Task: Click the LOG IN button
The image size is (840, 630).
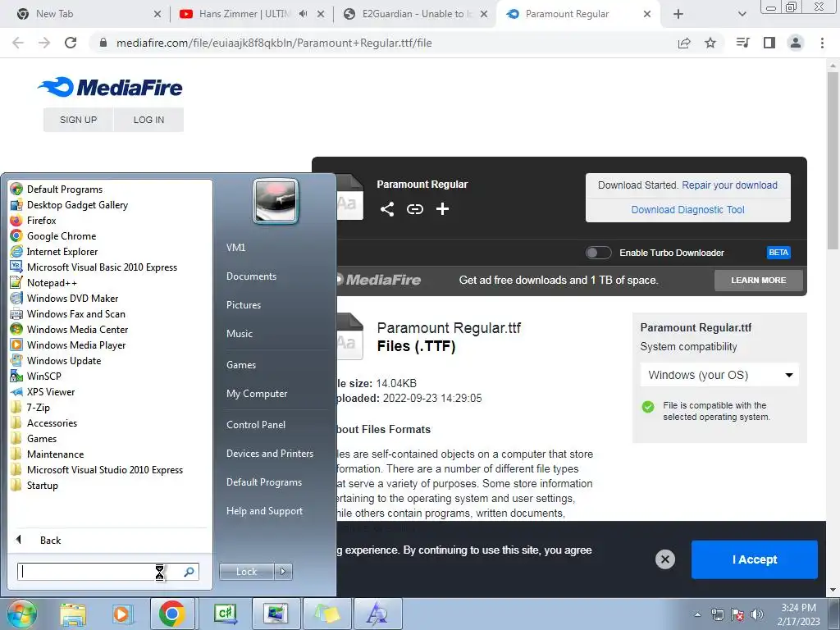Action: point(149,120)
